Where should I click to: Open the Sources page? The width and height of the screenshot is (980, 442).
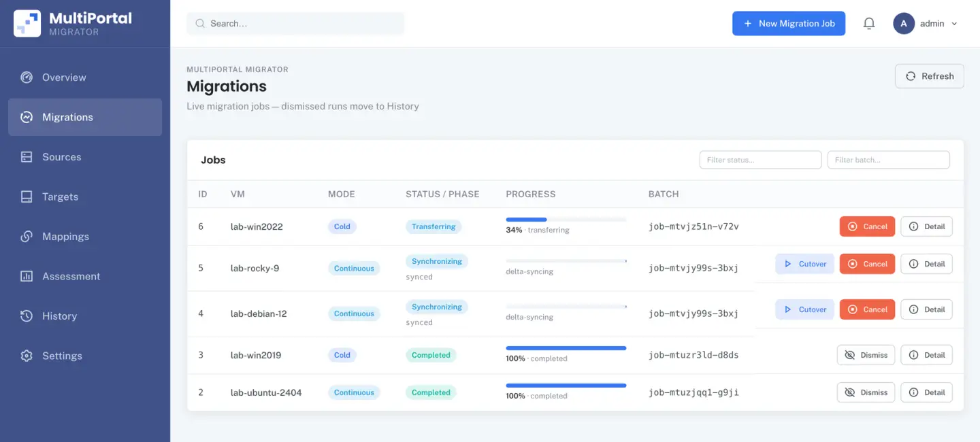tap(85, 157)
